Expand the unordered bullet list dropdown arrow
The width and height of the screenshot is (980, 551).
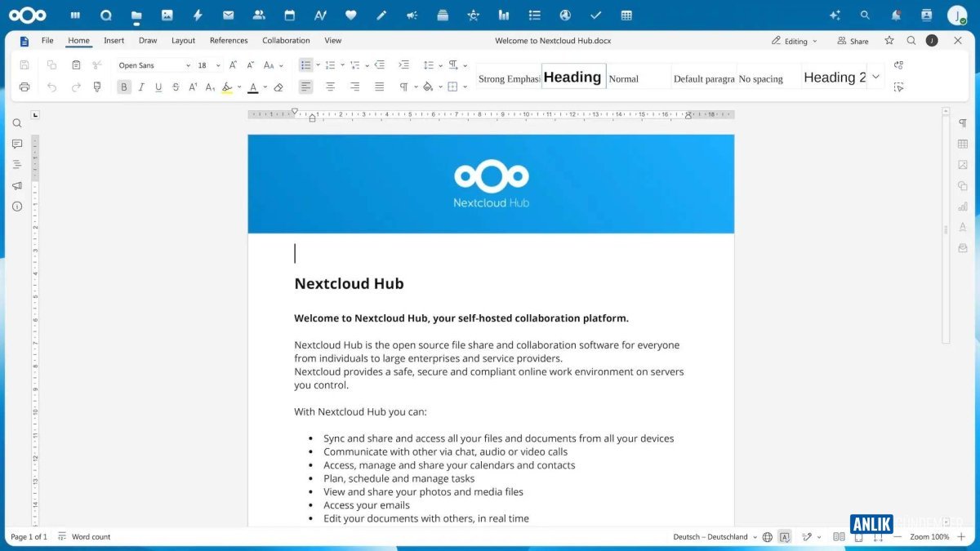318,65
